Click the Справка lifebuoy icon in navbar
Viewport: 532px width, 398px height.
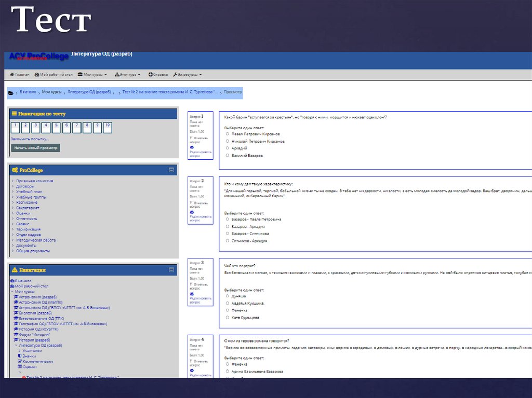(151, 75)
